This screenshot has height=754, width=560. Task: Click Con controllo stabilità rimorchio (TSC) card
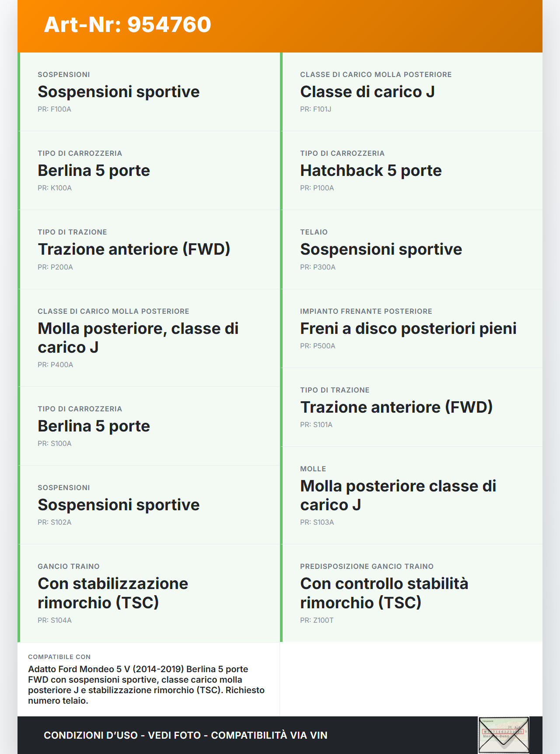click(411, 593)
